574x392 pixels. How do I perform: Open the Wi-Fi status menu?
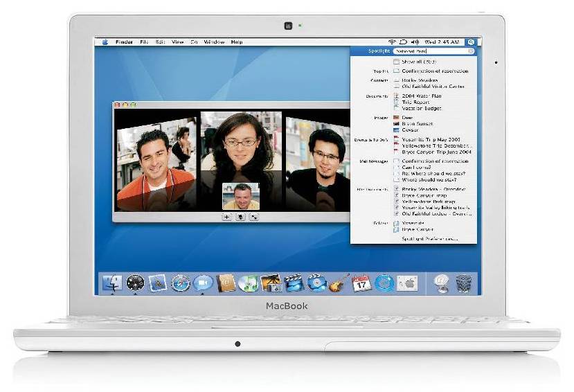pyautogui.click(x=392, y=42)
